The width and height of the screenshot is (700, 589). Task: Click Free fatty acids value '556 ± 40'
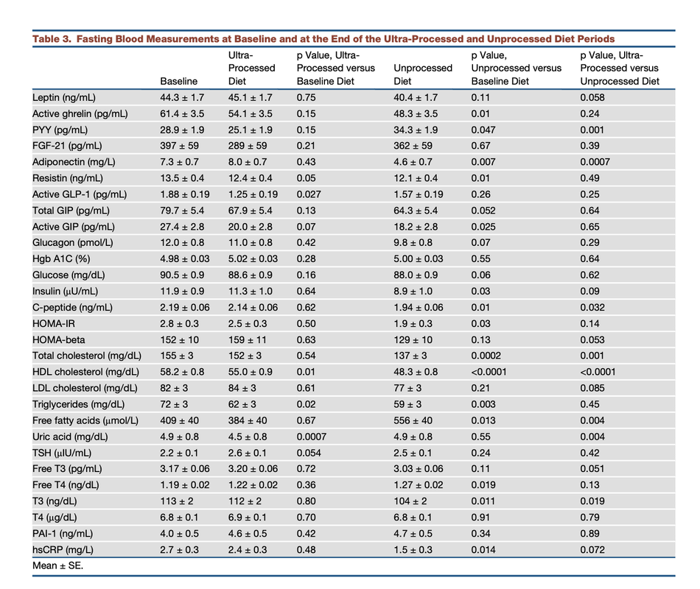tap(413, 420)
